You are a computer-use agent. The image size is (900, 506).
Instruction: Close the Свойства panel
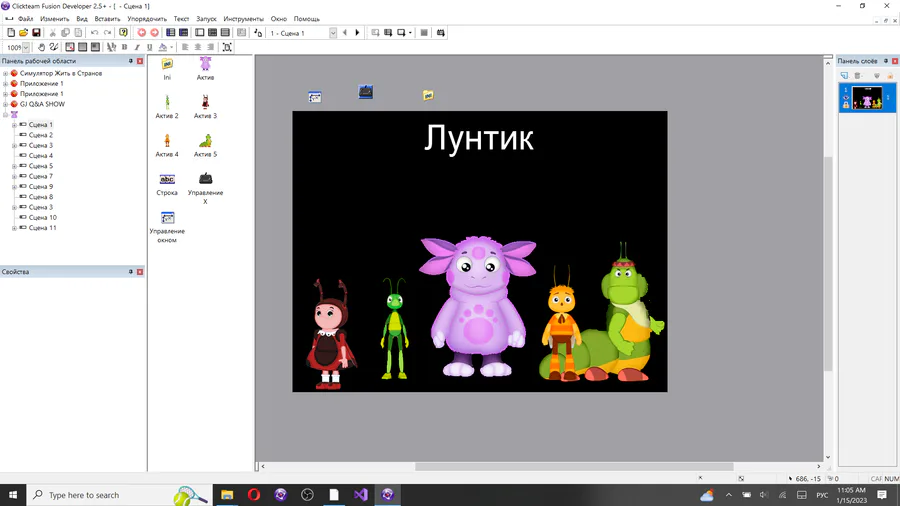(140, 272)
